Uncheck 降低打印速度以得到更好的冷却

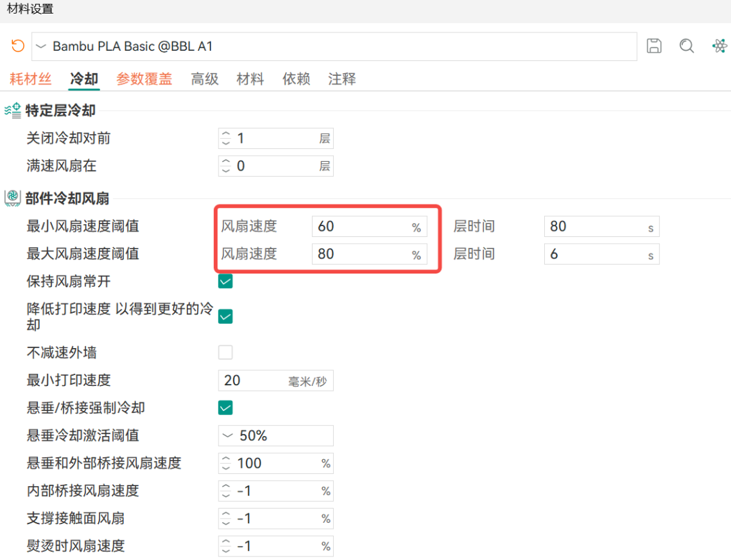[225, 317]
